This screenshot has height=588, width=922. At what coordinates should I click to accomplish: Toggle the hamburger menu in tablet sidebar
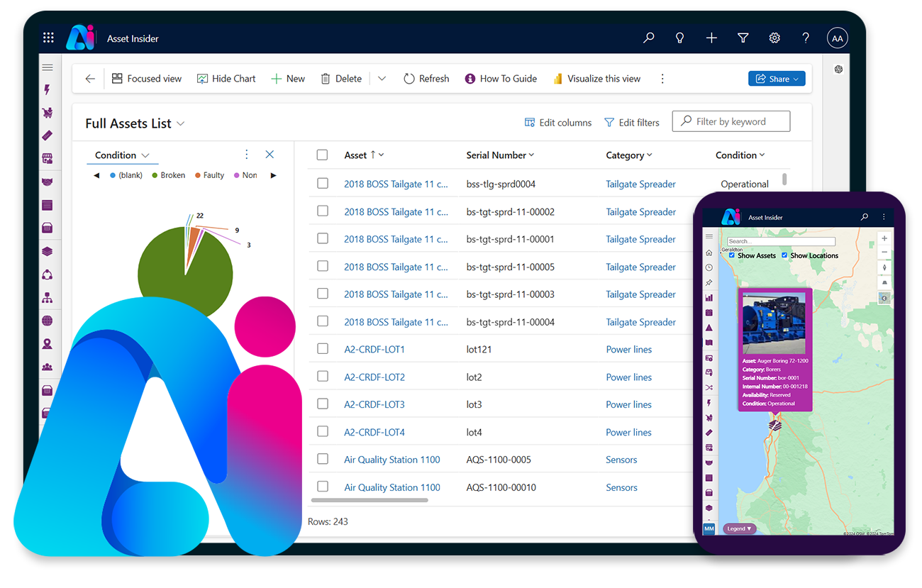click(x=48, y=68)
